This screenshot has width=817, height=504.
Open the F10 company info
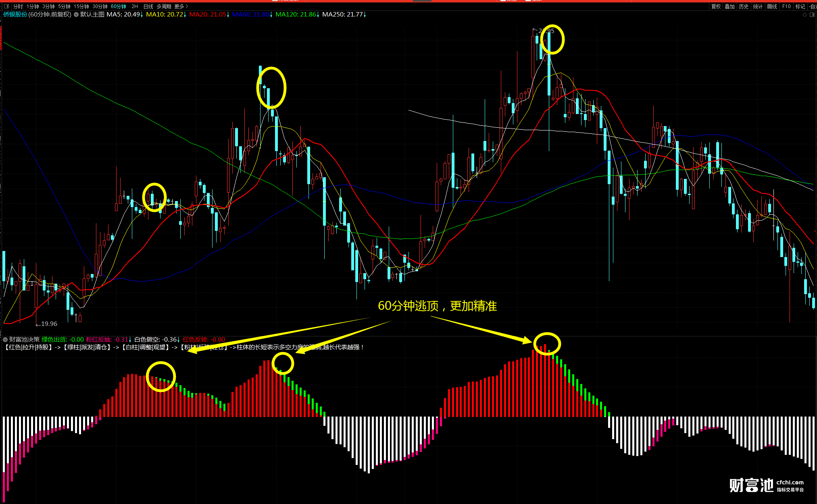click(786, 6)
